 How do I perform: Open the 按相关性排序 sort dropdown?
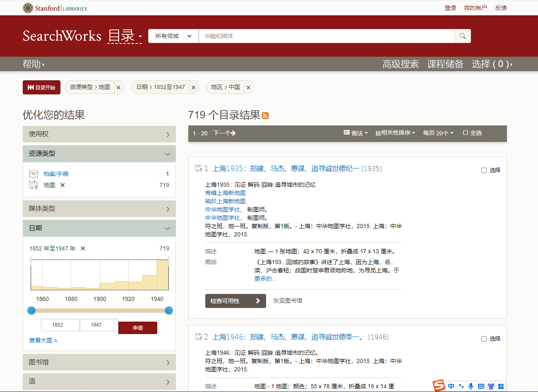(x=395, y=133)
